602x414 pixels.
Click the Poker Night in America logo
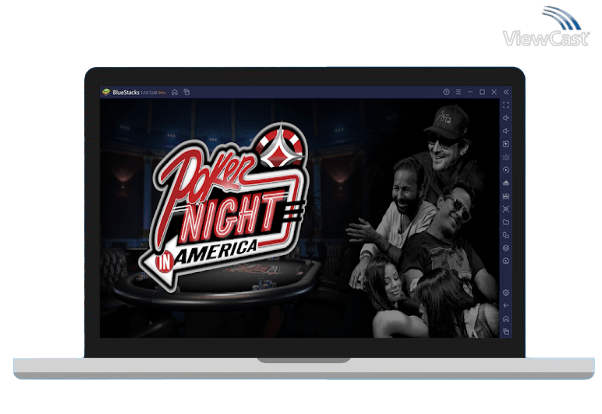(223, 205)
